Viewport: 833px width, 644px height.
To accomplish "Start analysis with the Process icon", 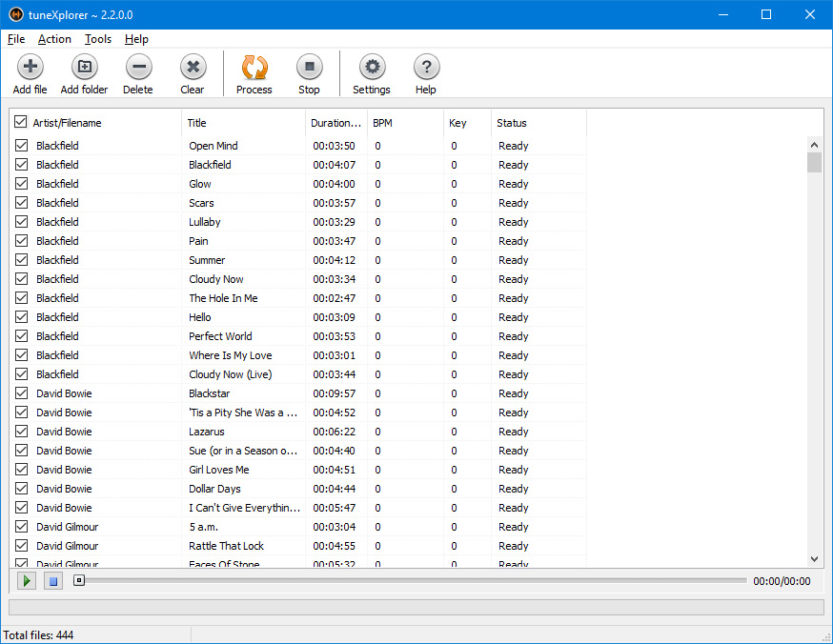I will pos(254,67).
